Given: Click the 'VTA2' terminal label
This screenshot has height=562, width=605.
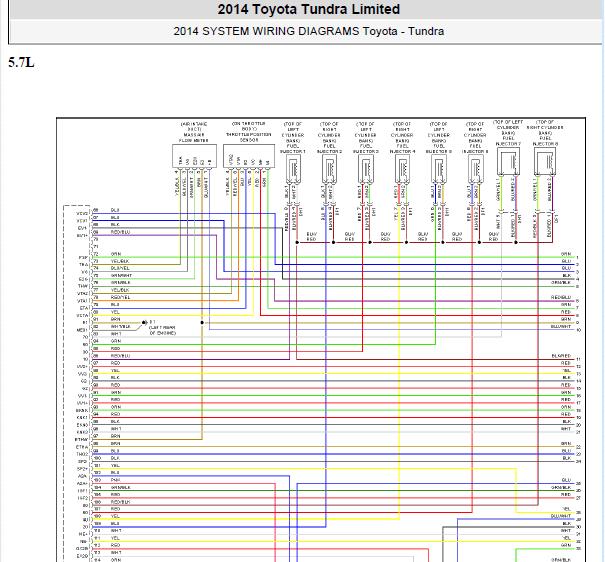Looking at the screenshot, I should [83, 294].
